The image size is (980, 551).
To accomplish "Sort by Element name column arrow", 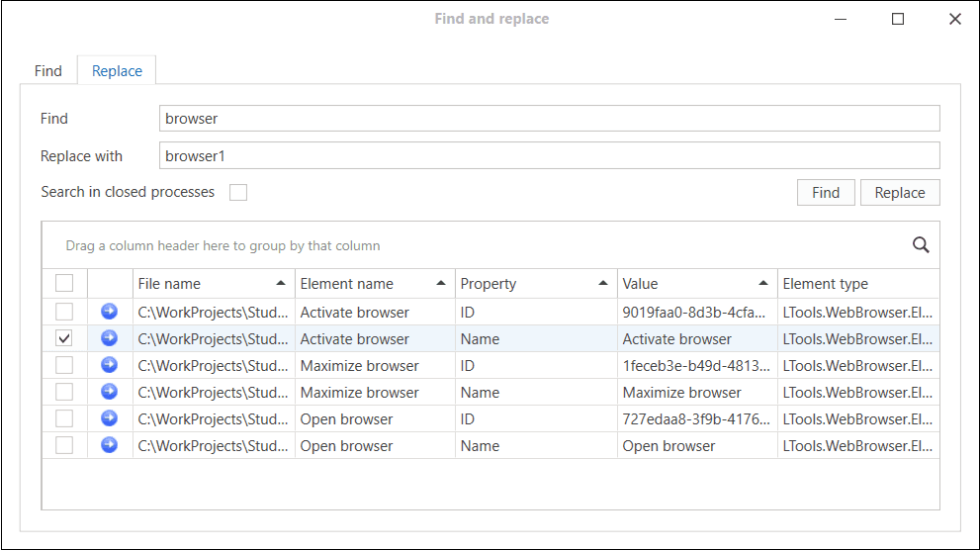I will (441, 284).
